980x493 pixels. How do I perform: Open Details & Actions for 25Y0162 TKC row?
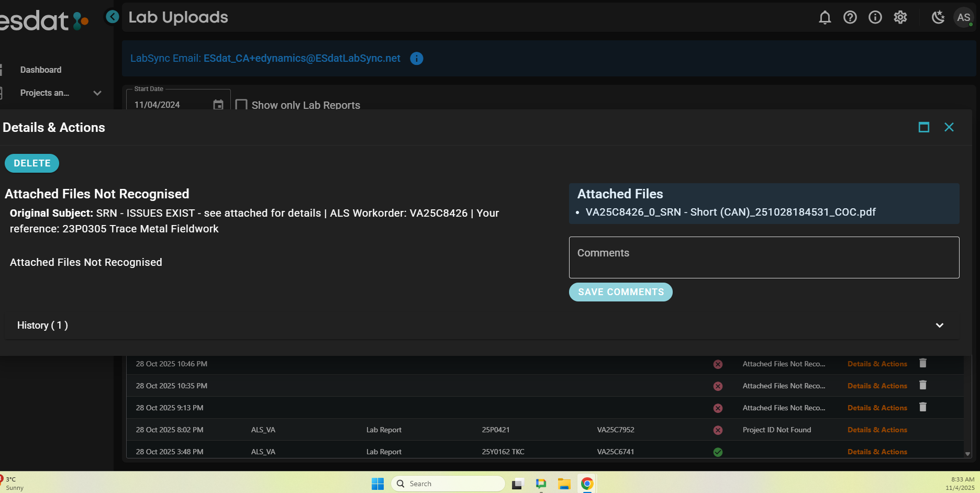point(877,452)
